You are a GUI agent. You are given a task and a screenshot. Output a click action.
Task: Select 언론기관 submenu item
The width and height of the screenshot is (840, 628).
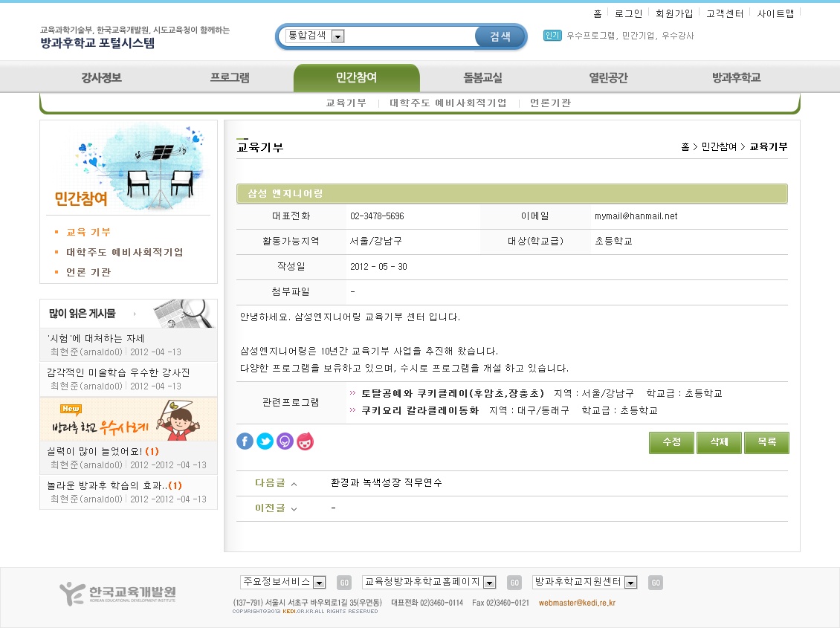tap(550, 103)
